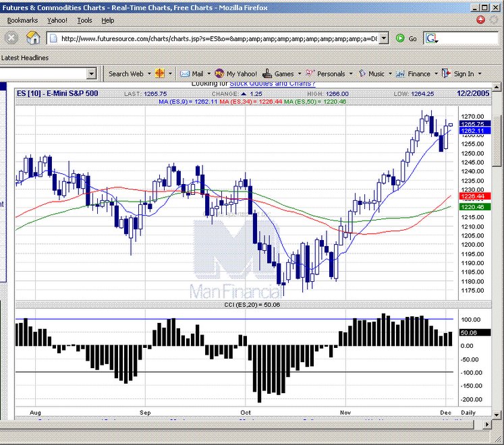Viewport: 504px width, 445px height.
Task: Expand the Sign In dropdown arrow
Action: (x=480, y=74)
